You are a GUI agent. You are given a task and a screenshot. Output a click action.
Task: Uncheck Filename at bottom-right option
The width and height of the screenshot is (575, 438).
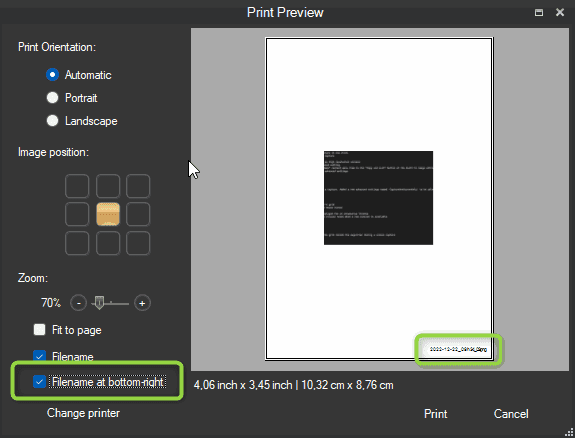[39, 382]
